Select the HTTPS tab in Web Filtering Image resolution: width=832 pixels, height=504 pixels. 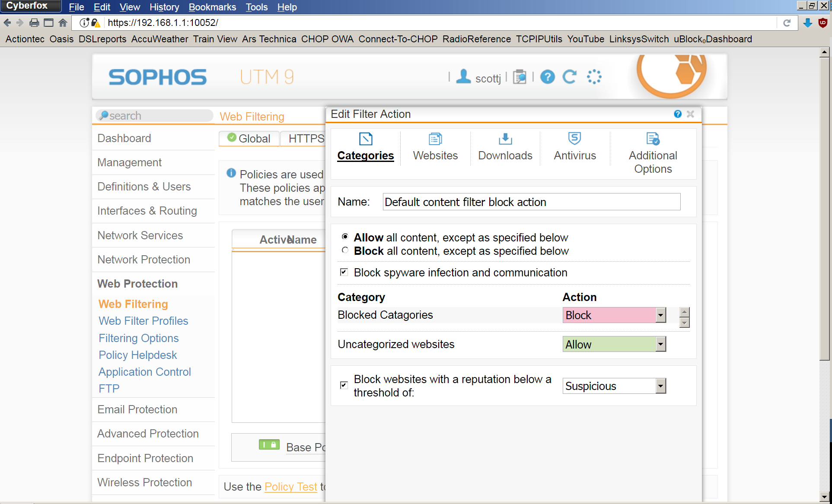pos(303,139)
